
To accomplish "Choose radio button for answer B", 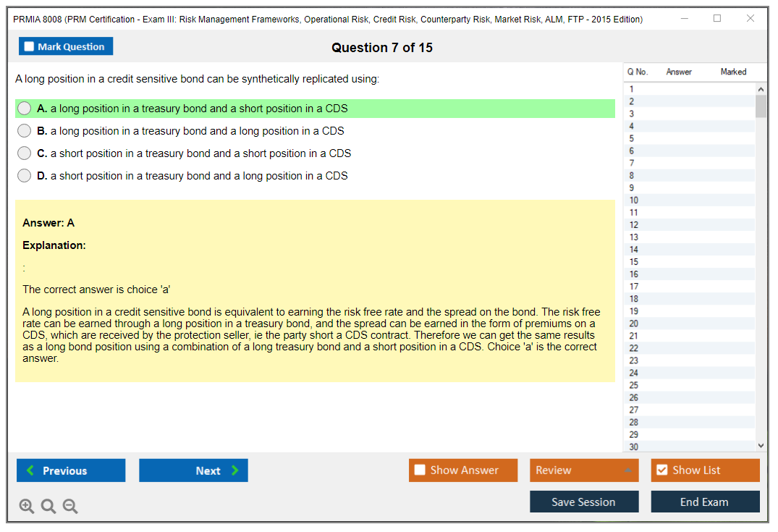I will 25,131.
